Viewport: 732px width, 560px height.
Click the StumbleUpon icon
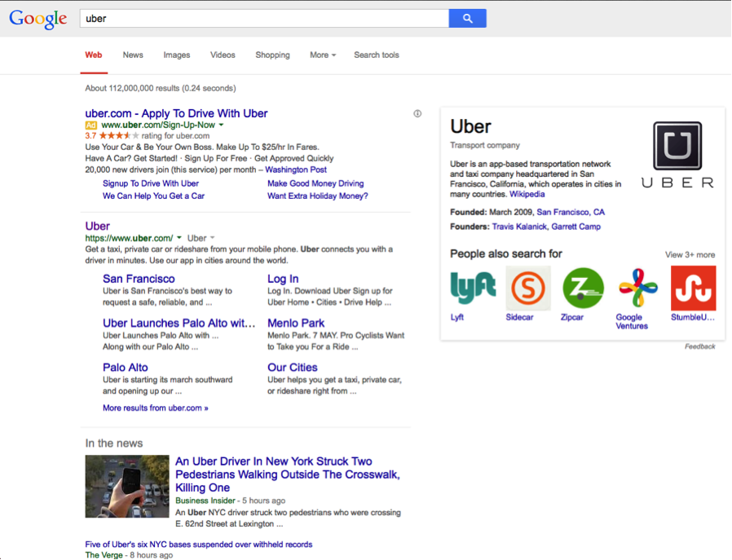[x=693, y=288]
